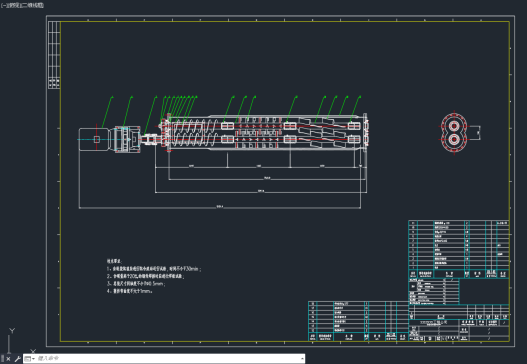Expand command history arrow at command line end
Viewport: 527px width, 364px height.
point(302,359)
